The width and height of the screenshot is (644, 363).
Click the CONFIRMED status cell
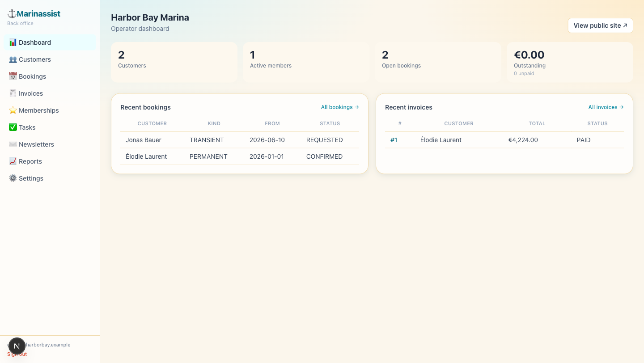(x=324, y=156)
